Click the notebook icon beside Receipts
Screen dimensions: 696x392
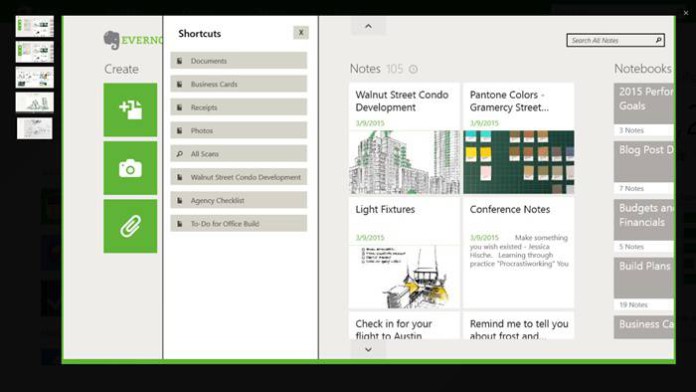pyautogui.click(x=180, y=107)
